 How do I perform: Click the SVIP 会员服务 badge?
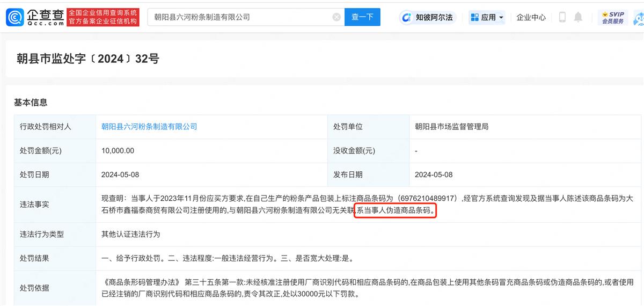[613, 17]
